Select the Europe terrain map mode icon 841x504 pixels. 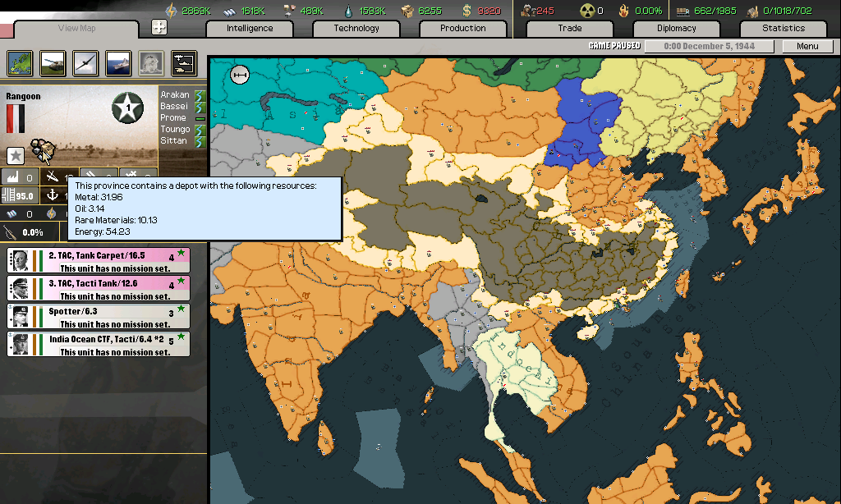(20, 62)
